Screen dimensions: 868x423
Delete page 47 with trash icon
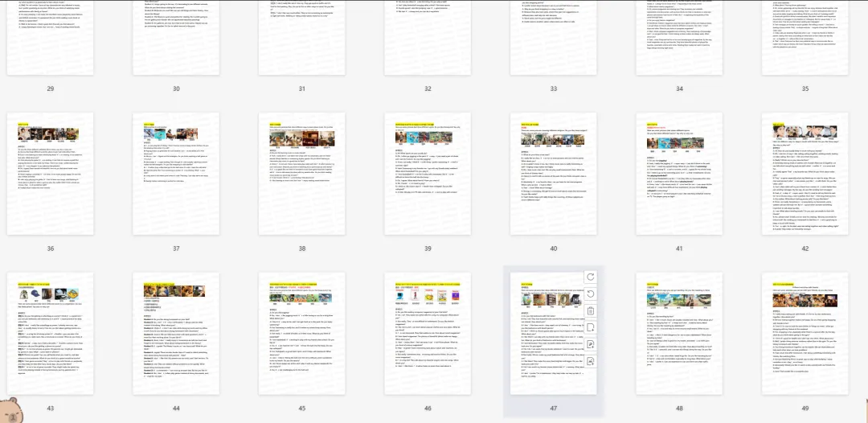[590, 310]
